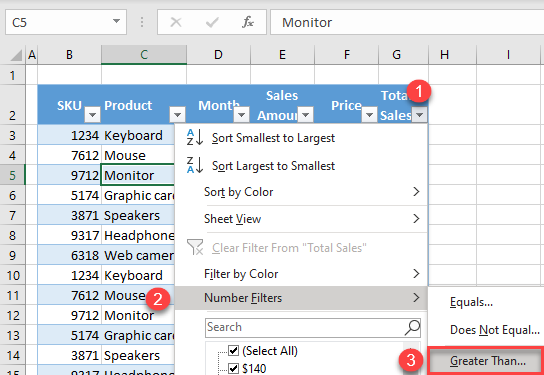
Task: Click the Monitor cell in row 12
Action: coord(138,316)
